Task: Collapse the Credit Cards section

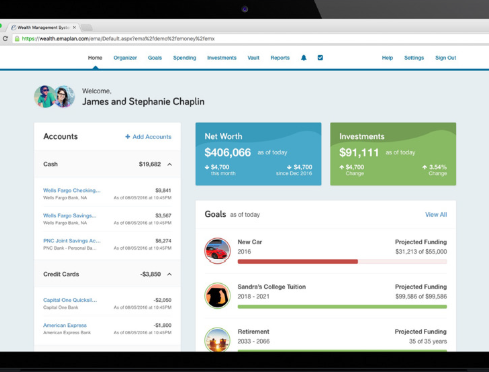Action: tap(169, 274)
